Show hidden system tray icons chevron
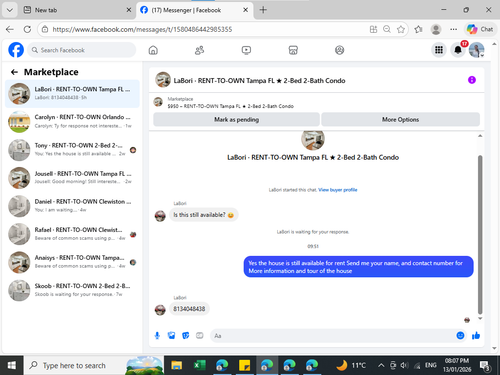500x375 pixels. click(x=381, y=365)
